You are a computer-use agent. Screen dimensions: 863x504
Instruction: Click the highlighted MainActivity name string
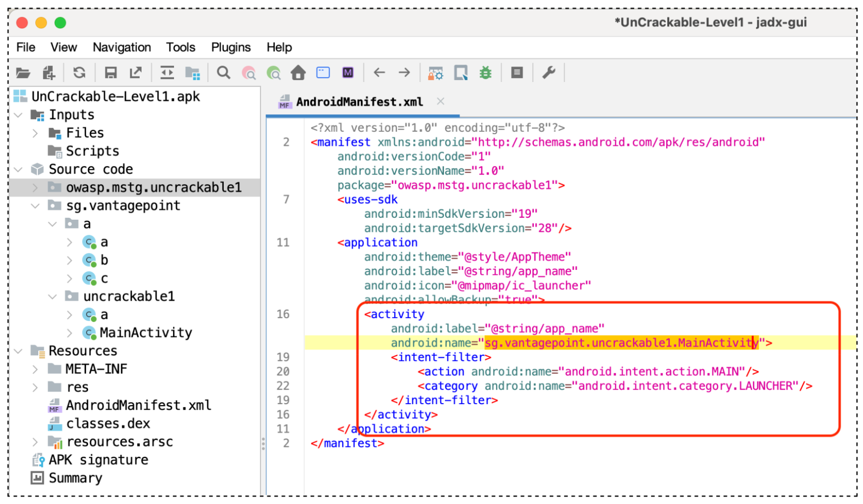[x=621, y=343]
